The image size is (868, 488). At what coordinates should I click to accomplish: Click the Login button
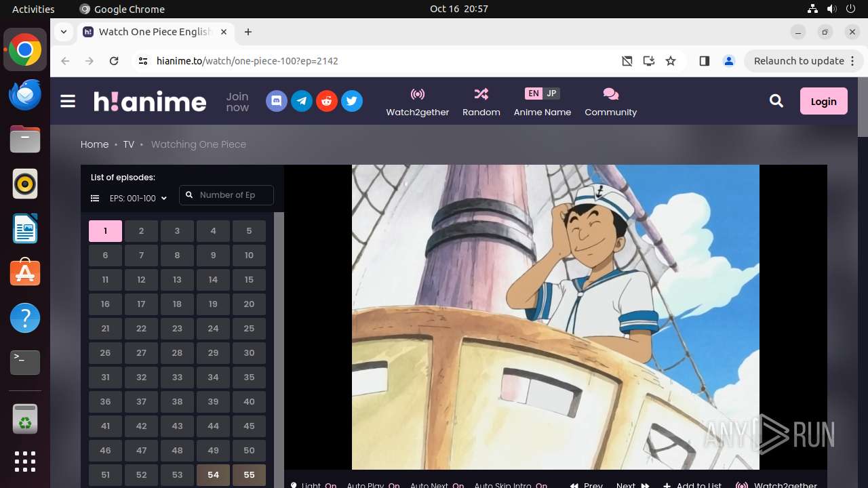[823, 102]
